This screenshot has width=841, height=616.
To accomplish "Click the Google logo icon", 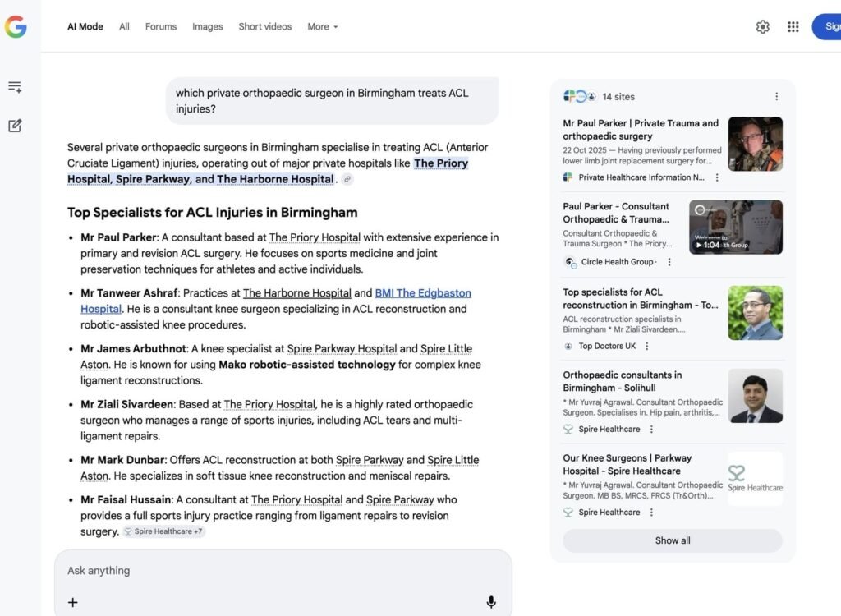I will pos(16,27).
